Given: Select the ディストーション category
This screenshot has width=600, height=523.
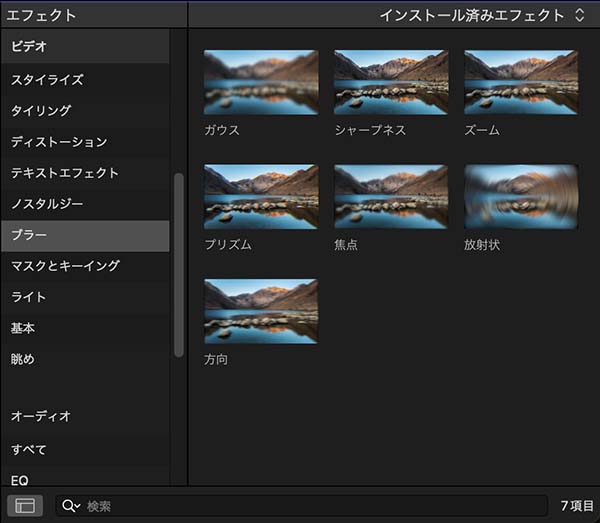Looking at the screenshot, I should [x=85, y=142].
